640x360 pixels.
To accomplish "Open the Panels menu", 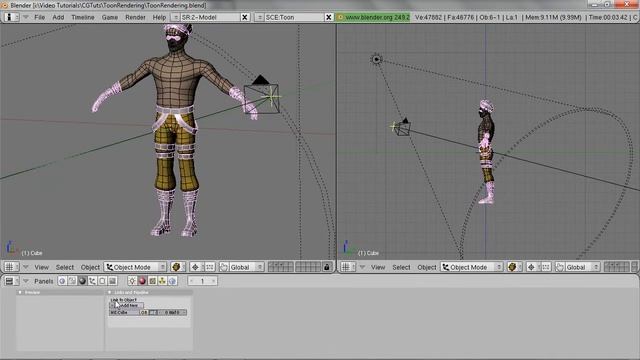I will point(44,281).
